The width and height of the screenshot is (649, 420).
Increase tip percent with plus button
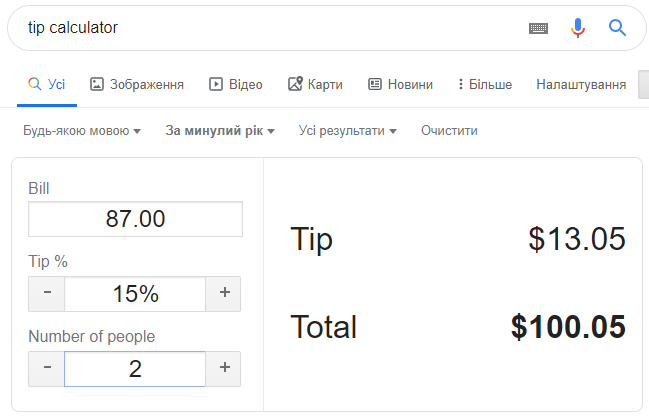[x=224, y=294]
